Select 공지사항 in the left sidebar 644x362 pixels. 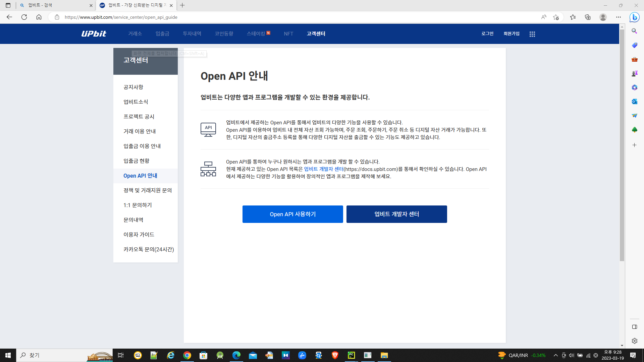point(133,87)
